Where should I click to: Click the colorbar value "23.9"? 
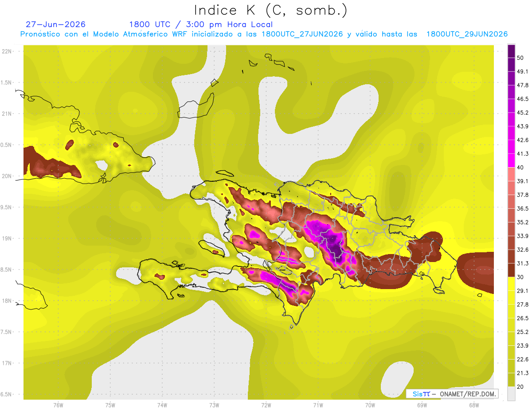(x=523, y=346)
